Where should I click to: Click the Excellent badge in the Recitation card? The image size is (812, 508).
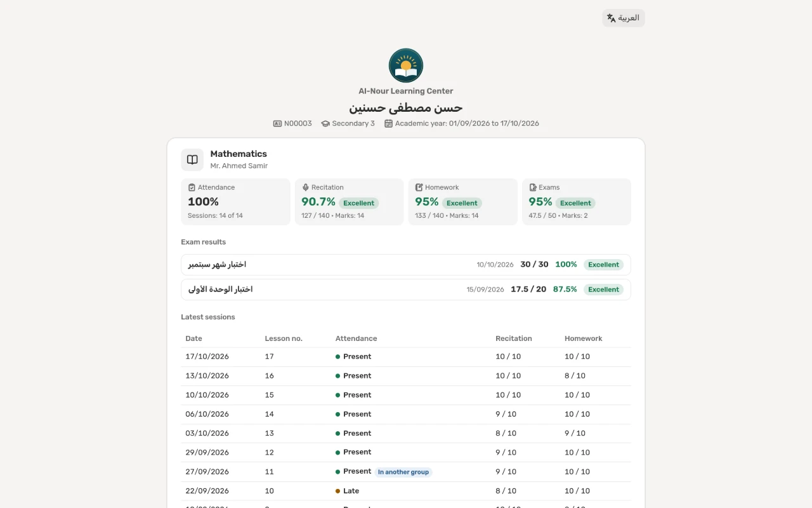[359, 203]
